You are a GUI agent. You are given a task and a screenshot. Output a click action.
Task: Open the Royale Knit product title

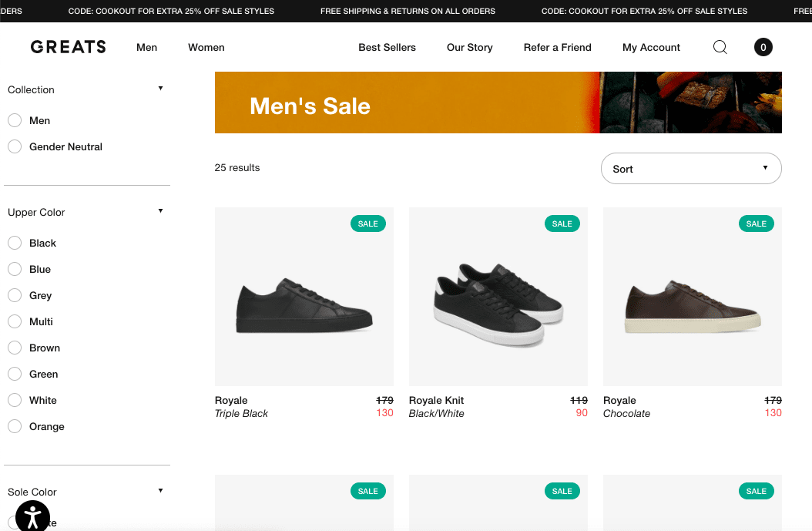(436, 401)
